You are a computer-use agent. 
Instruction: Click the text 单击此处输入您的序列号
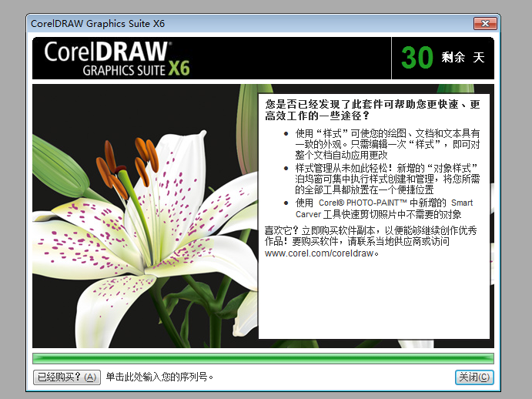coord(159,377)
